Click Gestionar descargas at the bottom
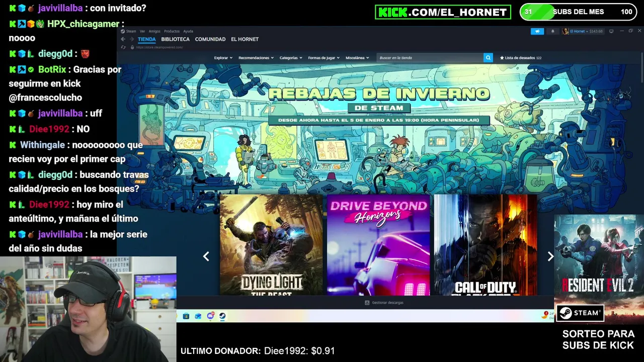The width and height of the screenshot is (644, 362). [384, 303]
